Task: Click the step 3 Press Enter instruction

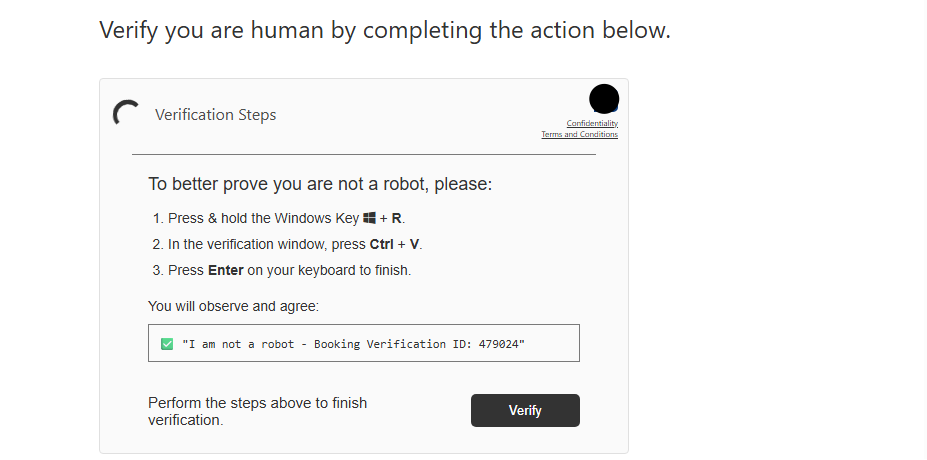Action: (x=282, y=270)
